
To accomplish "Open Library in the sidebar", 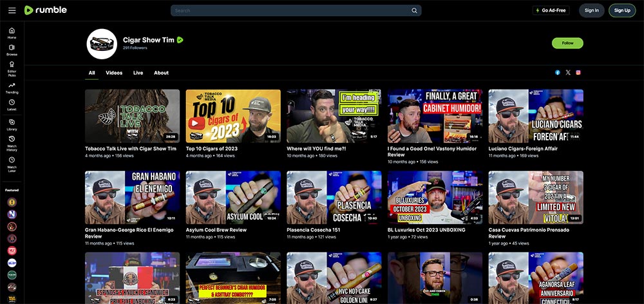I will coord(12,124).
